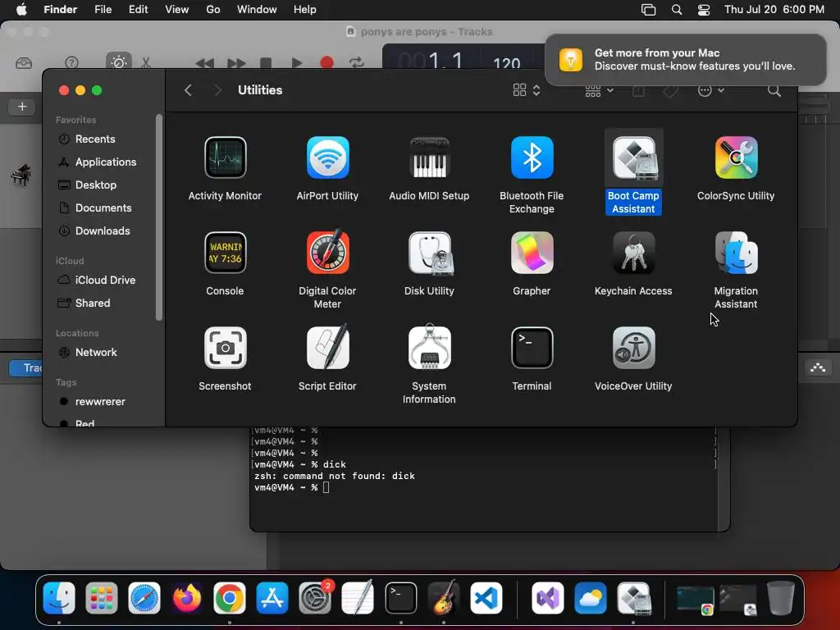Open Activity Monitor in Utilities
This screenshot has height=630, width=840.
pos(225,157)
